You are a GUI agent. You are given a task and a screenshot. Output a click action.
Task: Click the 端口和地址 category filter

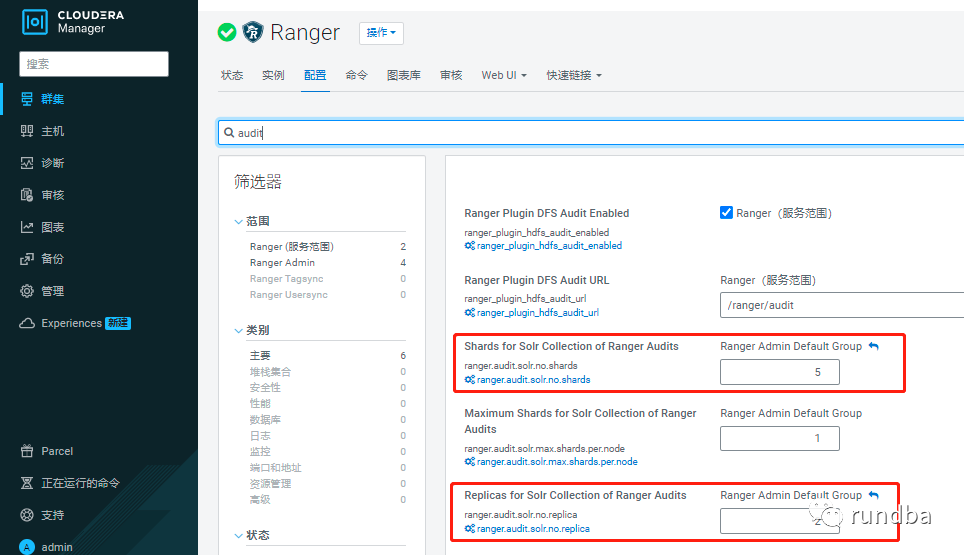pyautogui.click(x=275, y=467)
